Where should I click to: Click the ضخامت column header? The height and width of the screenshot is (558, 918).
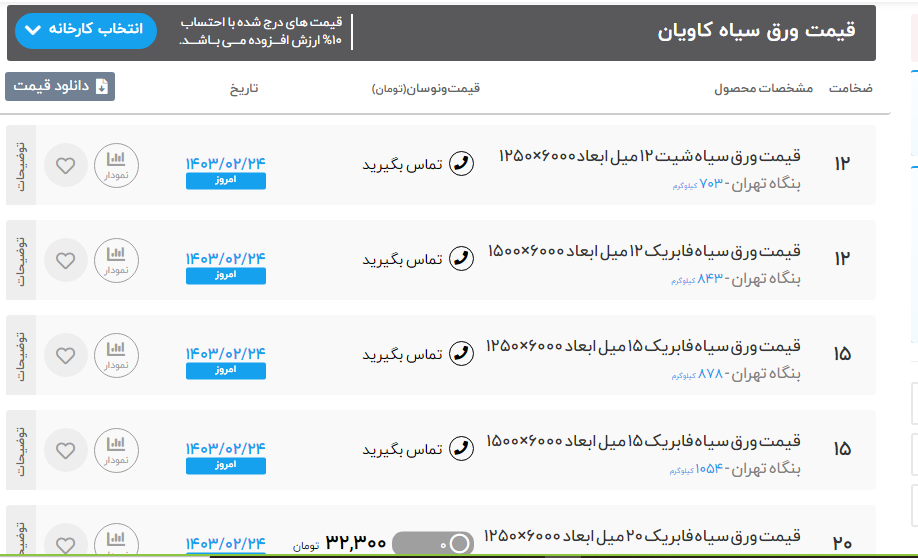[850, 88]
